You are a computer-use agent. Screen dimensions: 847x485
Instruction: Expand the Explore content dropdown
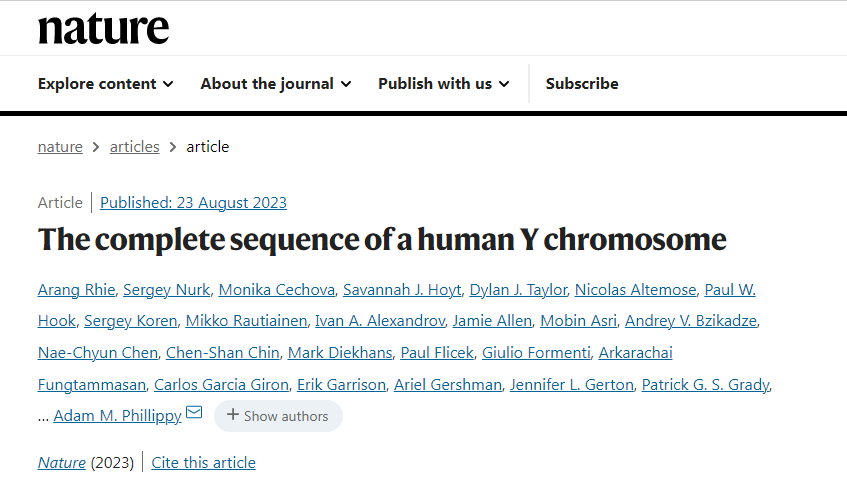point(106,84)
